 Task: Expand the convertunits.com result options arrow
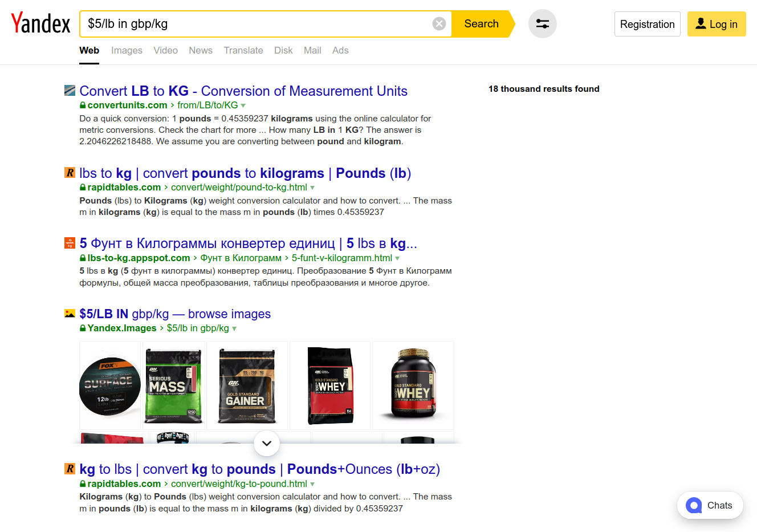243,105
